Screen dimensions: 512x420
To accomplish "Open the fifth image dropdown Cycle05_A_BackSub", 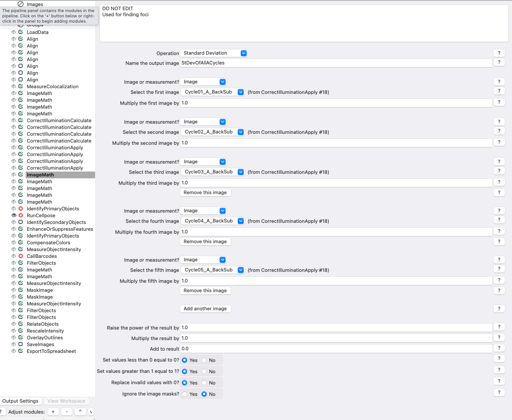I will pyautogui.click(x=212, y=270).
